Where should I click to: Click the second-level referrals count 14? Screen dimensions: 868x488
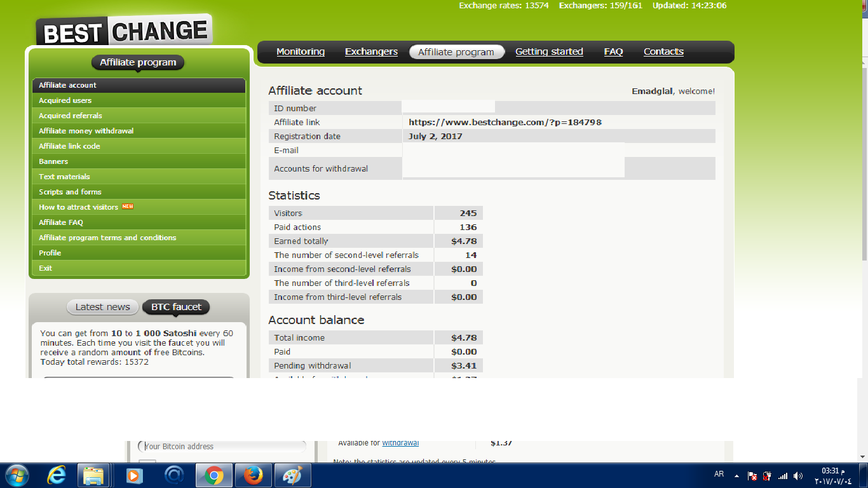[x=471, y=255]
